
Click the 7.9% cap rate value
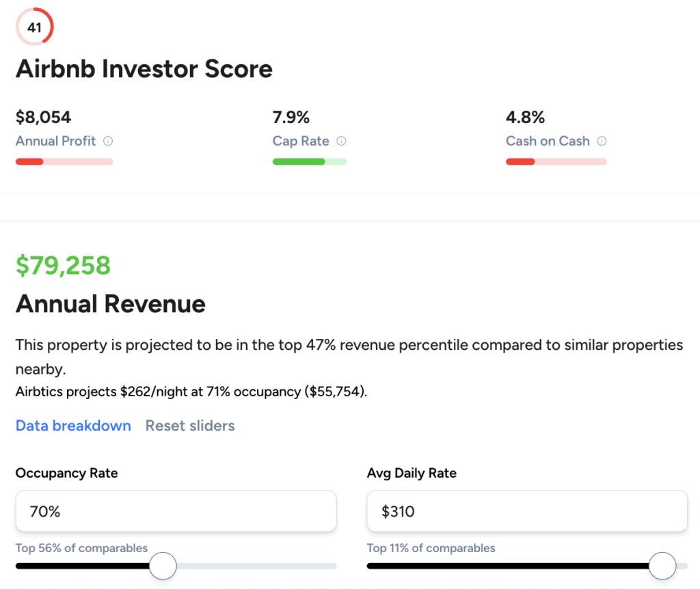[291, 118]
